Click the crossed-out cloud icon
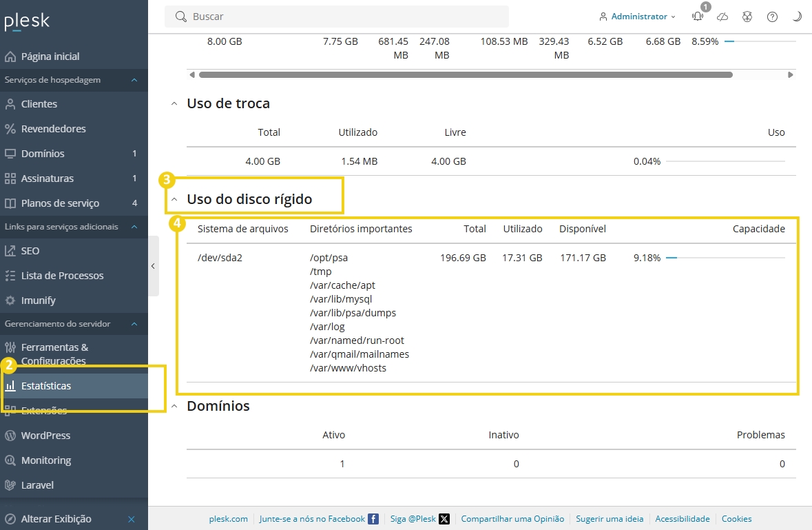 click(722, 17)
